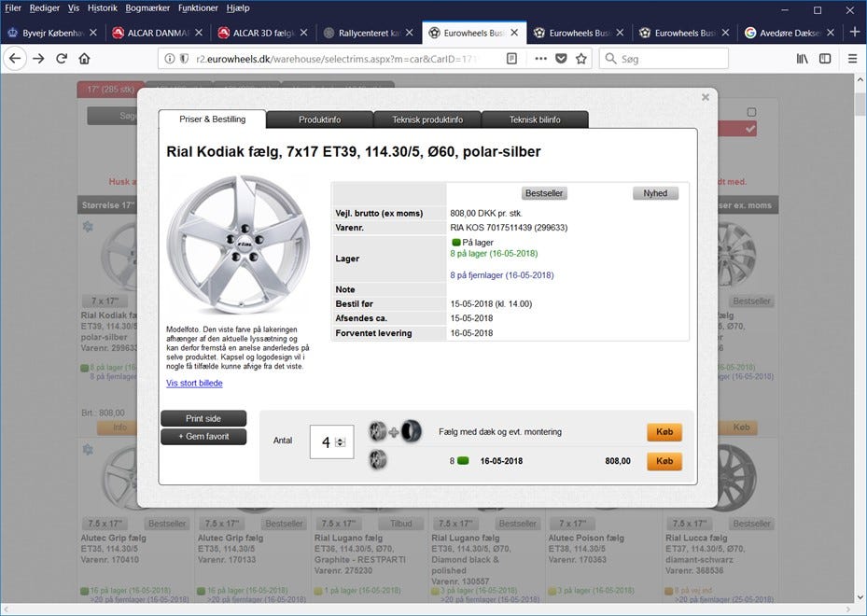Close the product details dialog
Image resolution: width=867 pixels, height=616 pixels.
(705, 97)
